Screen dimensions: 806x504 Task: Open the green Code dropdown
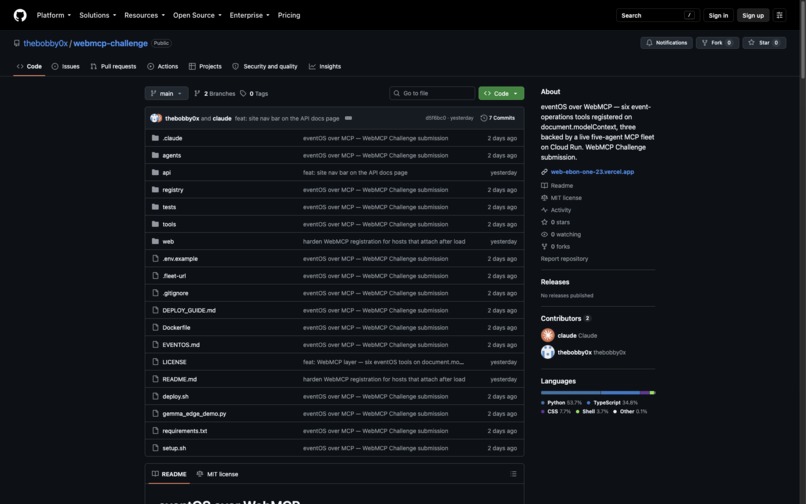[x=501, y=93]
